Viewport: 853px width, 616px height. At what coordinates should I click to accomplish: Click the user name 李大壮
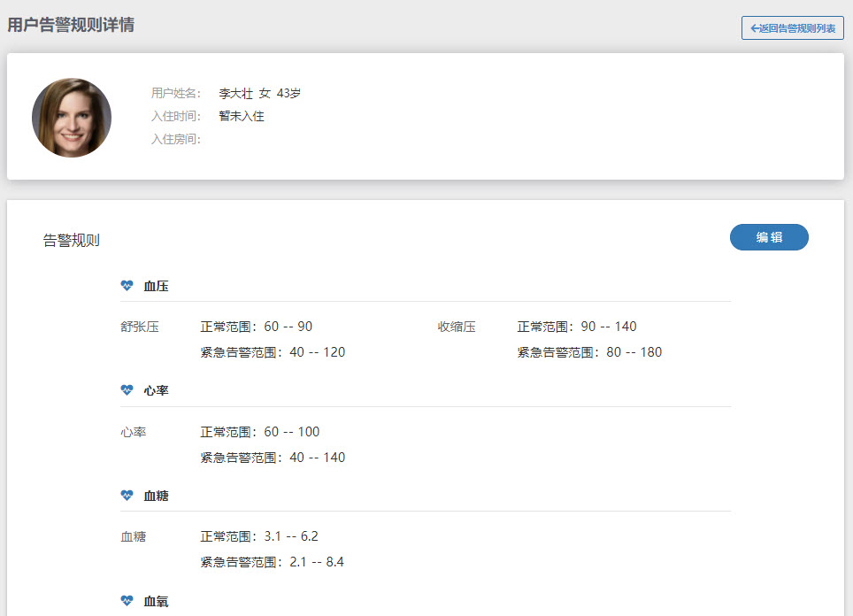pyautogui.click(x=235, y=93)
